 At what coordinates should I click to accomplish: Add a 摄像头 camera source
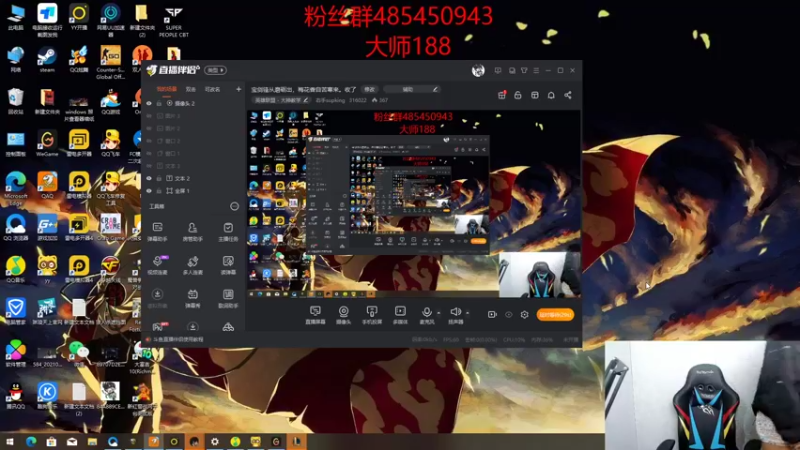pos(343,315)
